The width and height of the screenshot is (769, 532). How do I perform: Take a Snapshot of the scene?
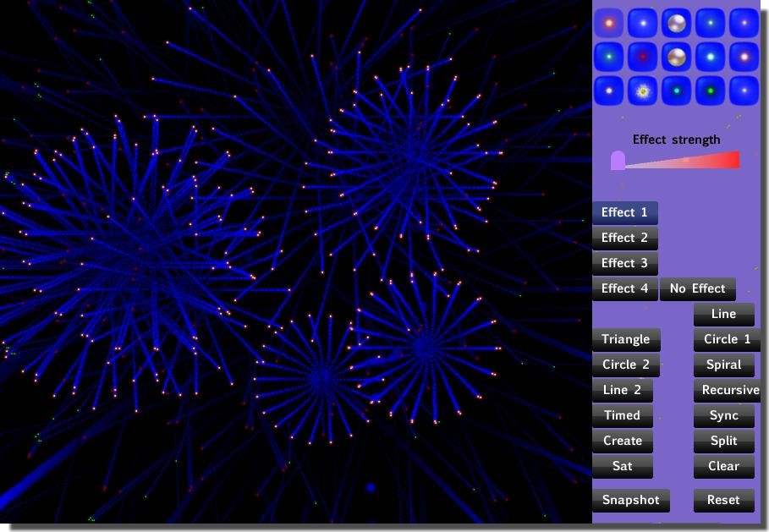(631, 500)
